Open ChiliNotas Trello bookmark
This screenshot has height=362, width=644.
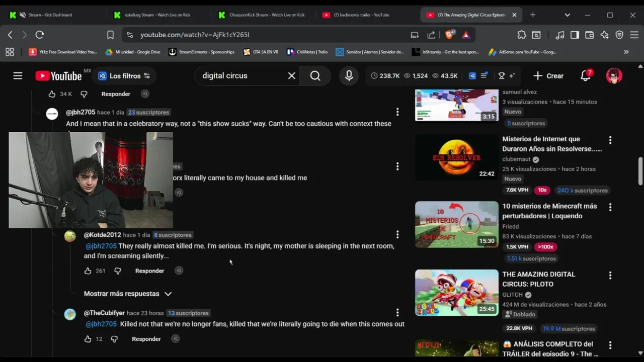(307, 52)
